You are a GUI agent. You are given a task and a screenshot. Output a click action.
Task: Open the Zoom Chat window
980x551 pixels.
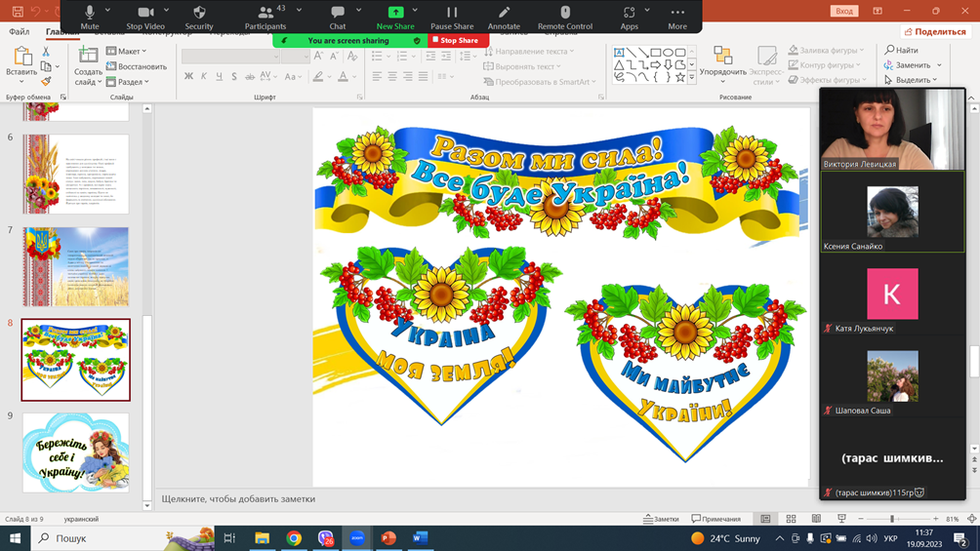(338, 17)
